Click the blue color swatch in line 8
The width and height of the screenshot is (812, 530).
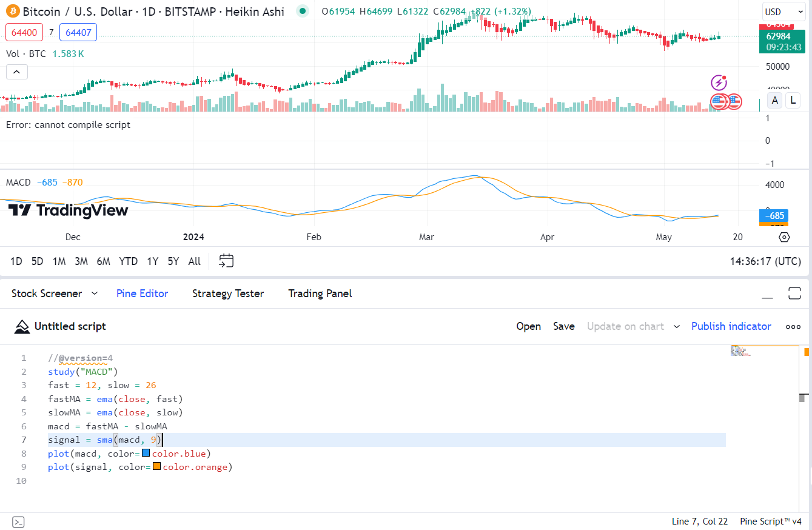pos(146,453)
